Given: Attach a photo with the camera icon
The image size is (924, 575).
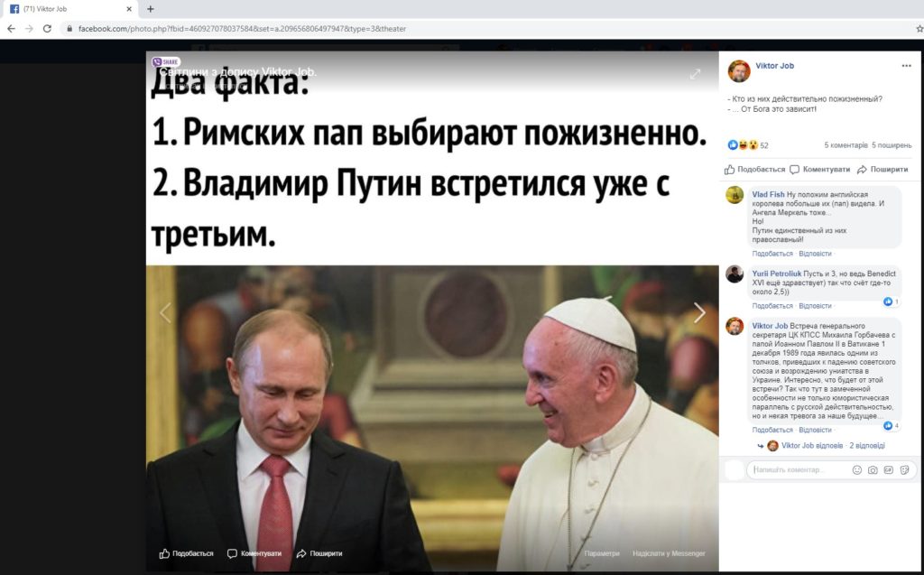Looking at the screenshot, I should 873,470.
